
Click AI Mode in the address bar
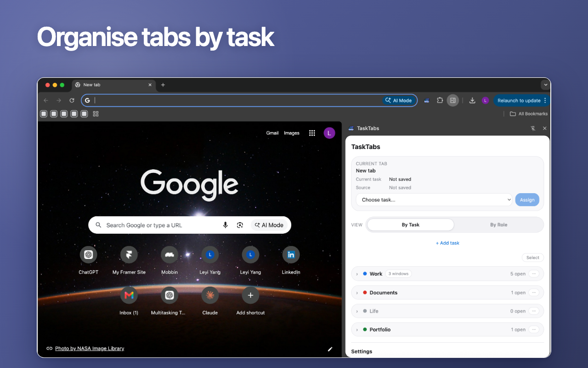(399, 100)
